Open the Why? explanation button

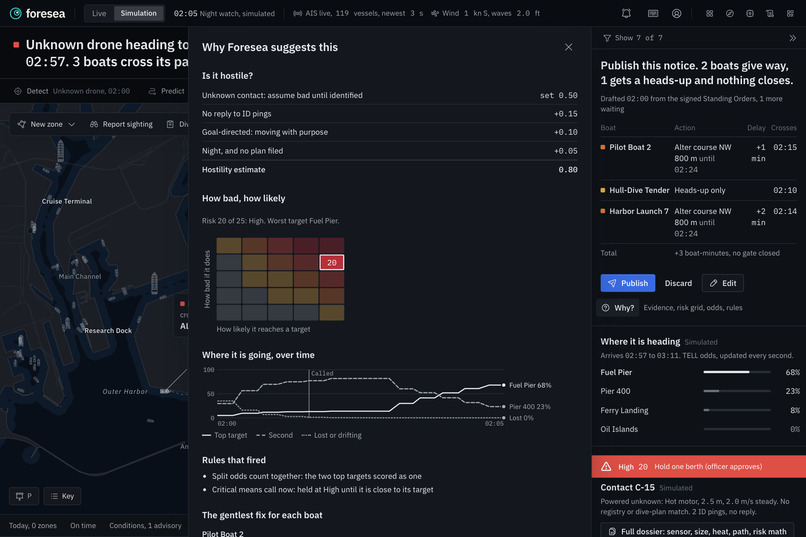pos(617,308)
